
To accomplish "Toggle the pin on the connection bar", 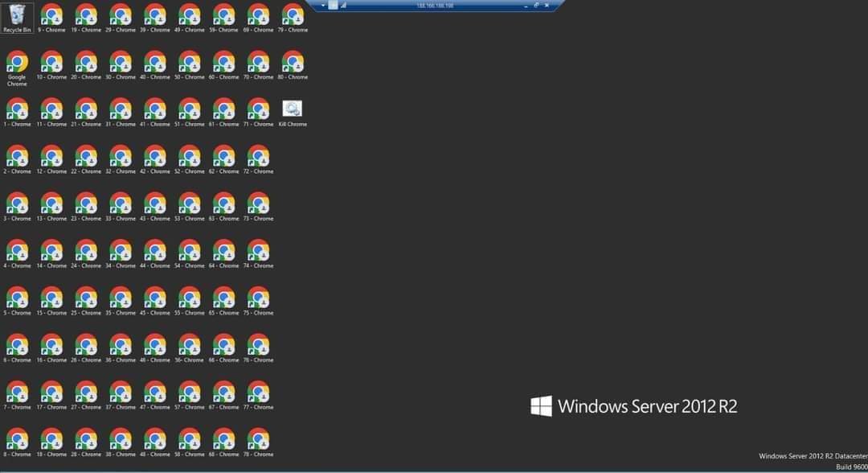I will coord(334,5).
